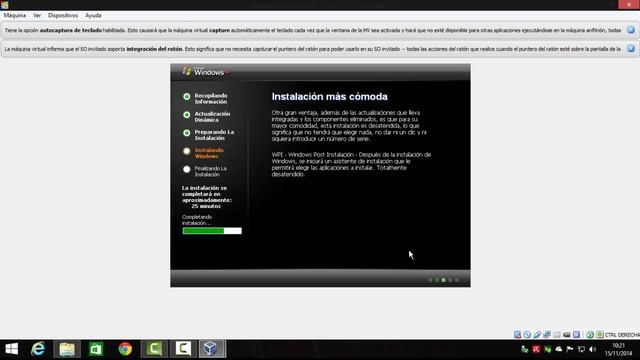Click the Instalando Windows step indicator
Viewport: 640px width, 360px height.
pos(187,151)
